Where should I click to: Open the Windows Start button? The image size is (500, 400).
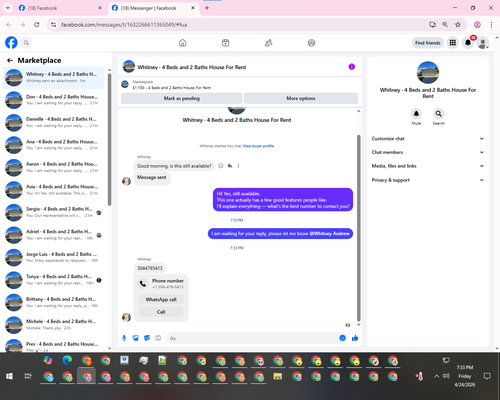point(9,376)
